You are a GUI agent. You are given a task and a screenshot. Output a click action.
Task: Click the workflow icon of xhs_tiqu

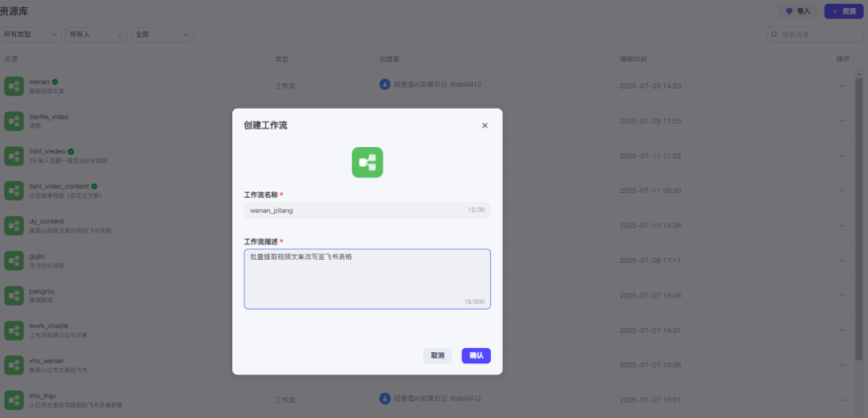pyautogui.click(x=14, y=400)
